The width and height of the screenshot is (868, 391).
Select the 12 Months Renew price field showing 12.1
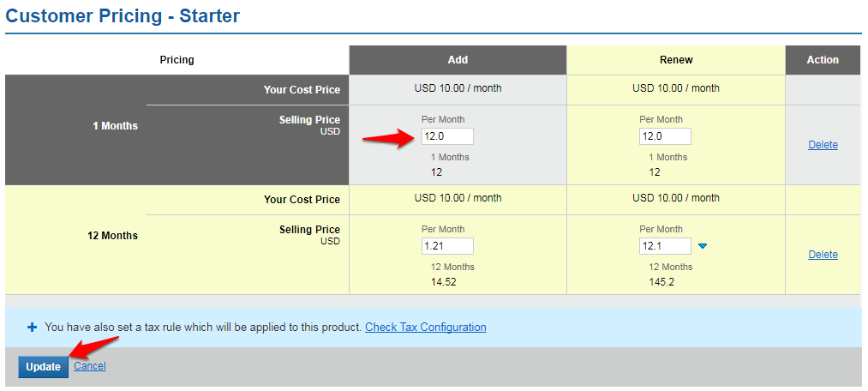pyautogui.click(x=665, y=246)
